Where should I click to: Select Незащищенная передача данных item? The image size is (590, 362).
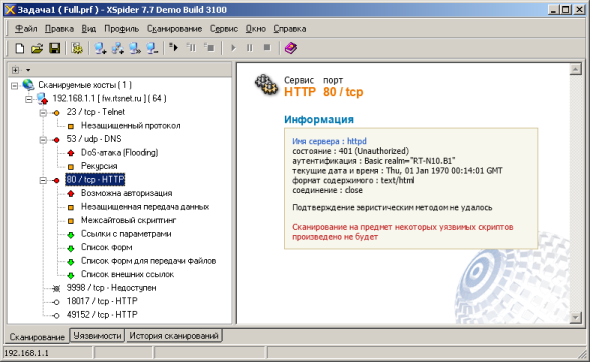(x=145, y=207)
